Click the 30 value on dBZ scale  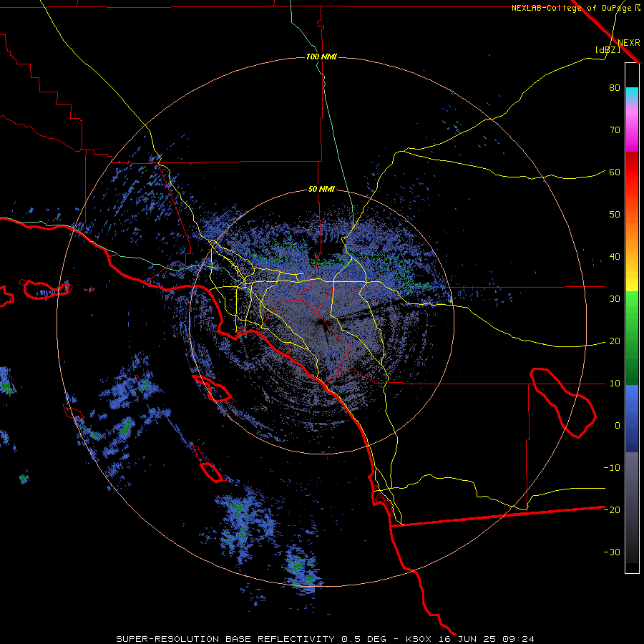(x=615, y=299)
